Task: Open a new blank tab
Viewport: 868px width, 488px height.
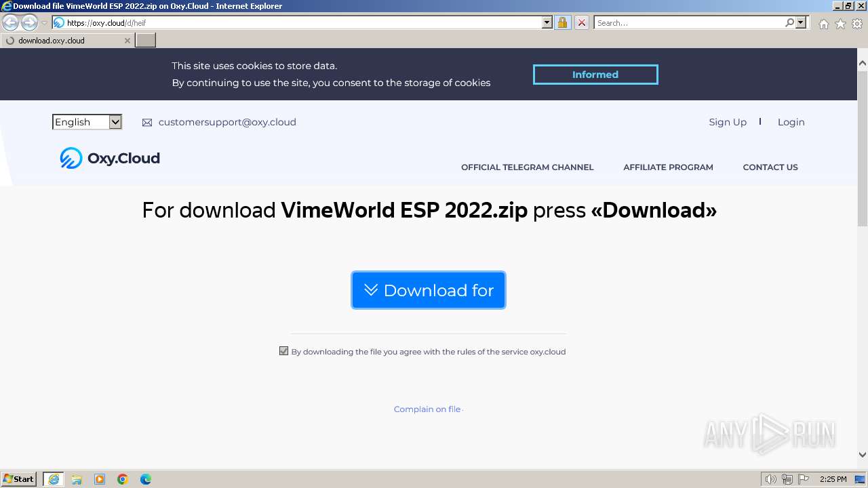Action: pyautogui.click(x=146, y=41)
